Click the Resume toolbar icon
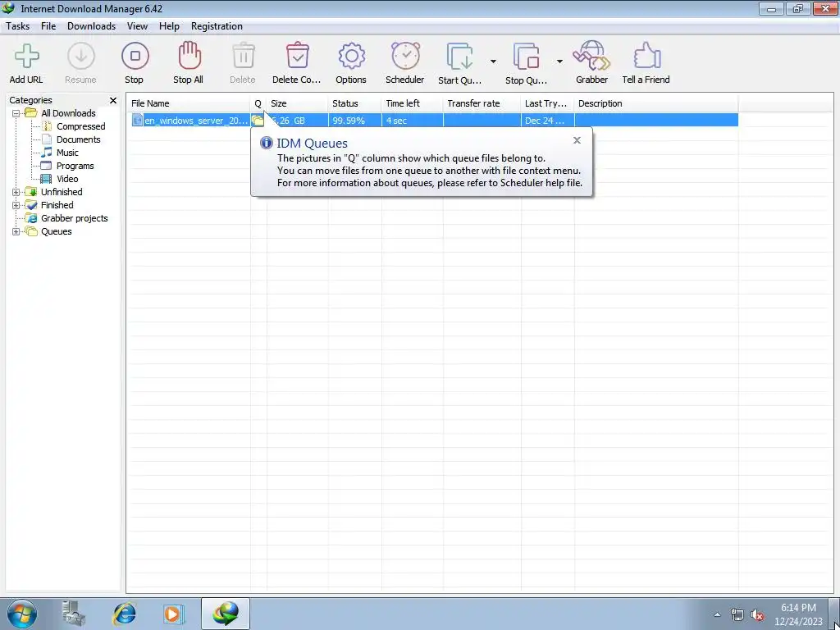This screenshot has height=630, width=840. (x=81, y=57)
